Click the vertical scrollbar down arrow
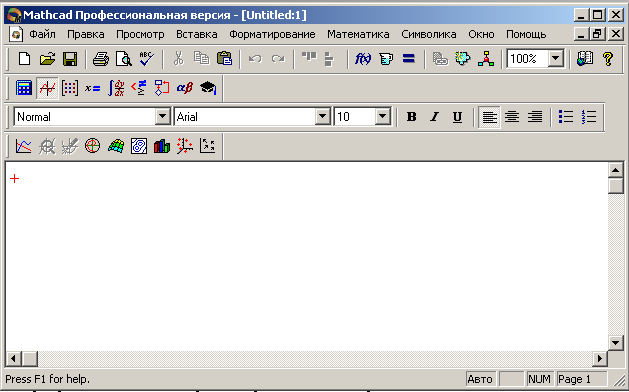This screenshot has height=392, width=629. 615,342
